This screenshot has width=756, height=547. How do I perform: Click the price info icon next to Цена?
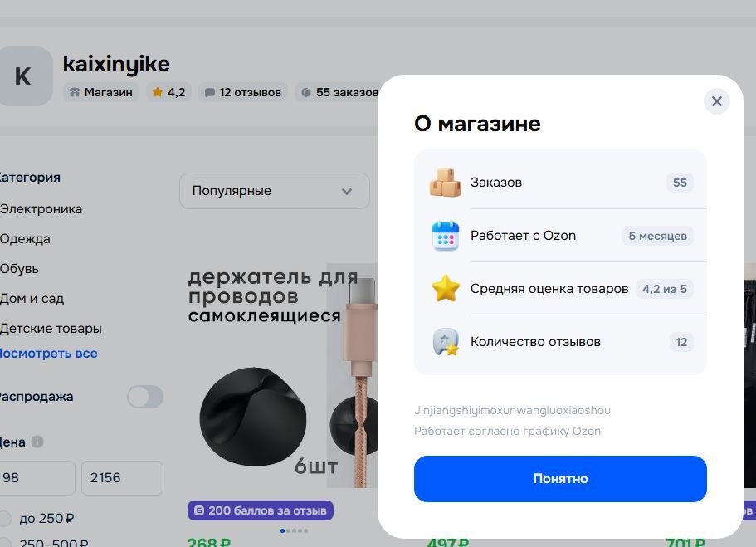click(37, 442)
